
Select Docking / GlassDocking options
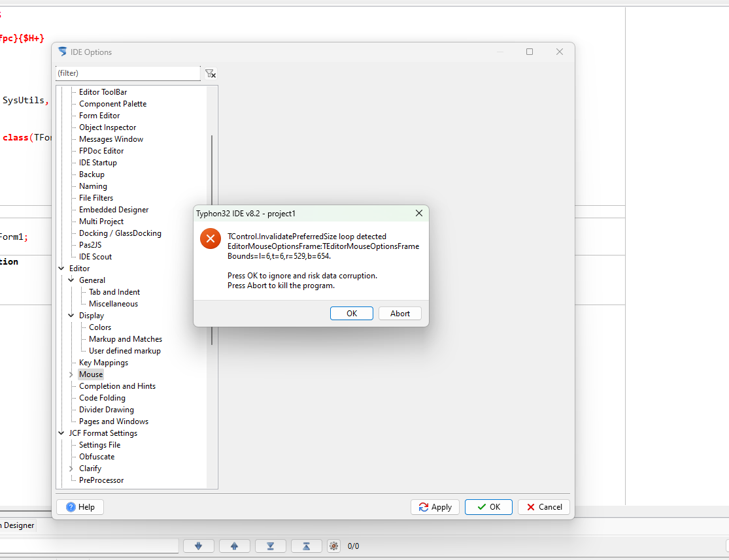120,233
